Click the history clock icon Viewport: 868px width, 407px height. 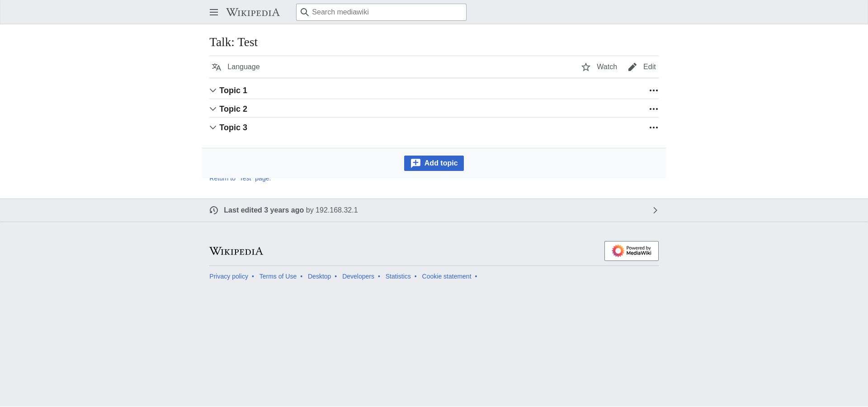(x=214, y=210)
